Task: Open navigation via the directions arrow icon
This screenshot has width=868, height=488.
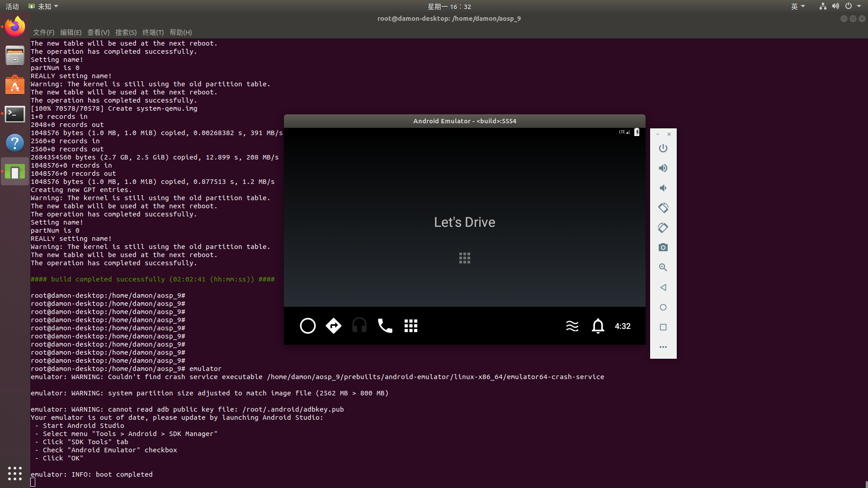Action: tap(334, 326)
